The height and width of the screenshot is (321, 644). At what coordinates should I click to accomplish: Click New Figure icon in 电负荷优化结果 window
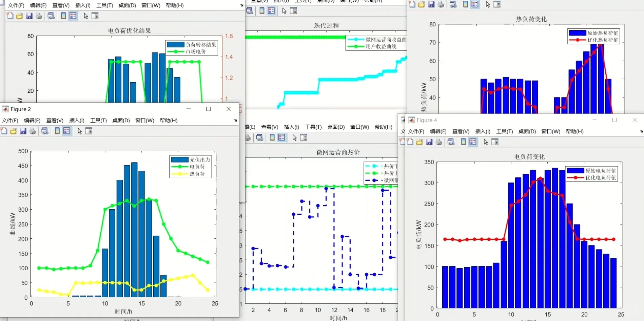point(10,16)
